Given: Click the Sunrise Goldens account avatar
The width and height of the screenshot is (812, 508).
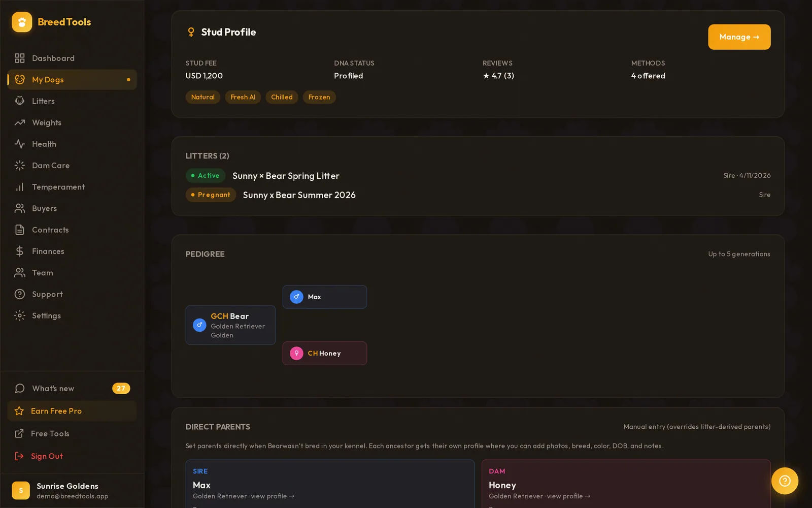Looking at the screenshot, I should coord(21,490).
